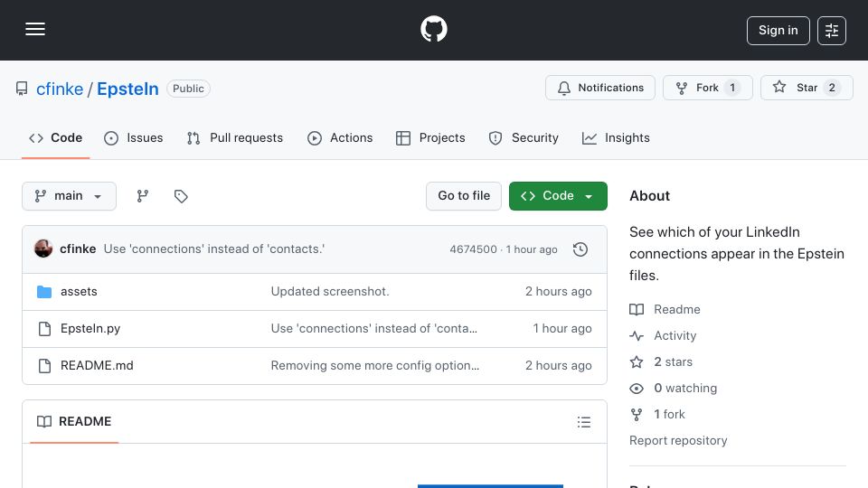Switch to the Code tab
Screen dimensions: 868x488
(x=55, y=137)
